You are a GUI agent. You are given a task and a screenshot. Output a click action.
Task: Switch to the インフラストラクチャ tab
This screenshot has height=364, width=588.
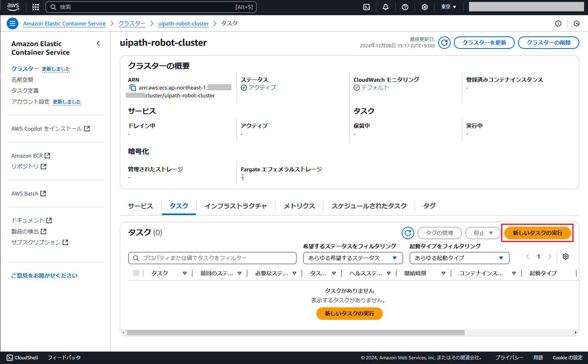236,206
